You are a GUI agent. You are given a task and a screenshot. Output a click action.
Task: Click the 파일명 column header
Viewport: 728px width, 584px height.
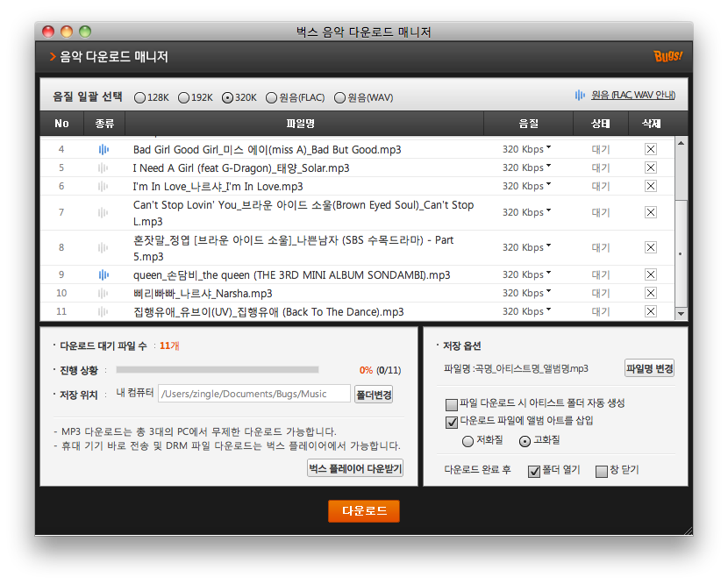(304, 124)
